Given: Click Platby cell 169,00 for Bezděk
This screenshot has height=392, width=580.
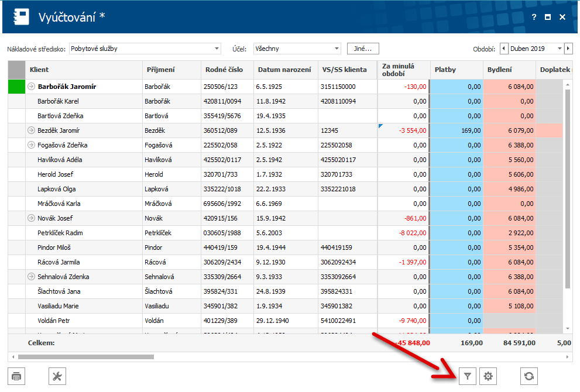Looking at the screenshot, I should [x=457, y=130].
